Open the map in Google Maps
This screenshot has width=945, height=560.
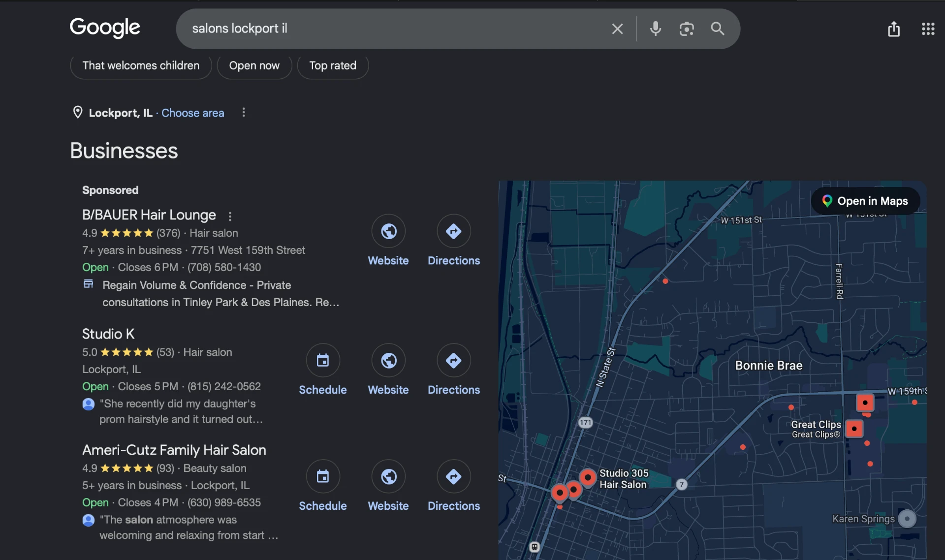pos(865,201)
